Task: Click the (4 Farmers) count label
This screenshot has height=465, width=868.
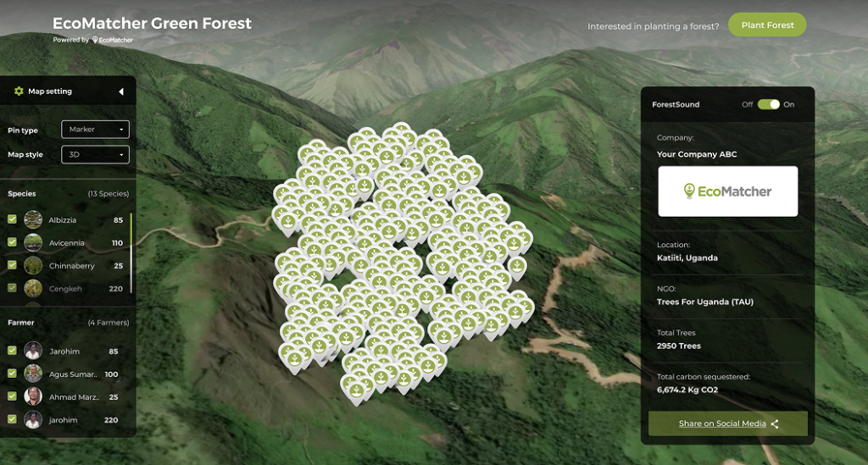Action: [x=108, y=323]
